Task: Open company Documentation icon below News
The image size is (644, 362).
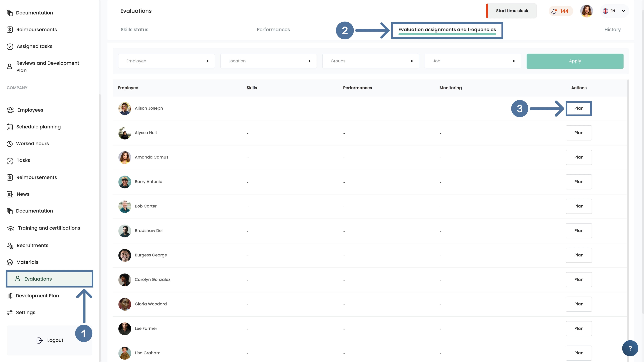Action: click(10, 211)
